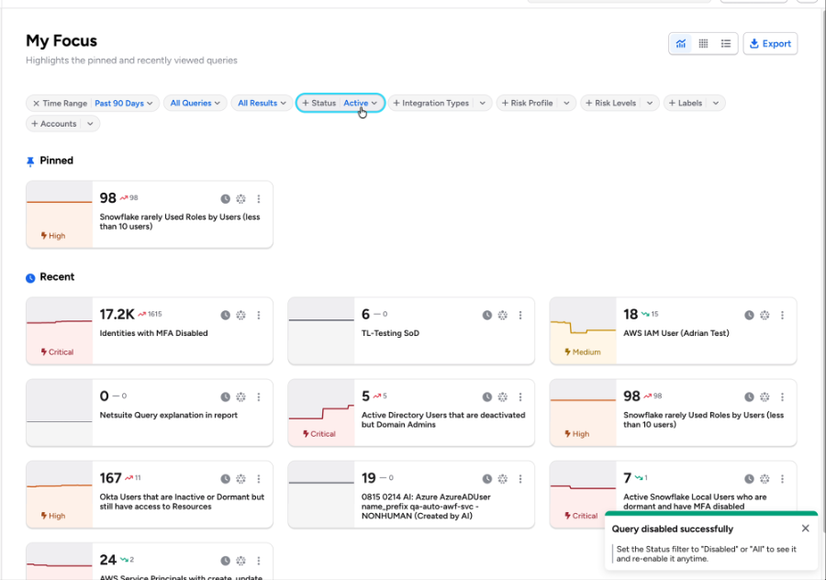Add a Risk Levels filter
Screen dimensions: 826x580
click(619, 103)
